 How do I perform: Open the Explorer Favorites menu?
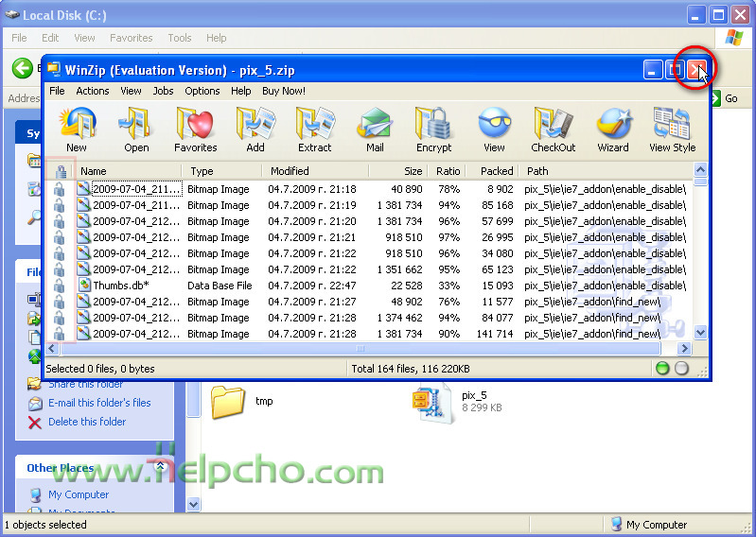132,38
